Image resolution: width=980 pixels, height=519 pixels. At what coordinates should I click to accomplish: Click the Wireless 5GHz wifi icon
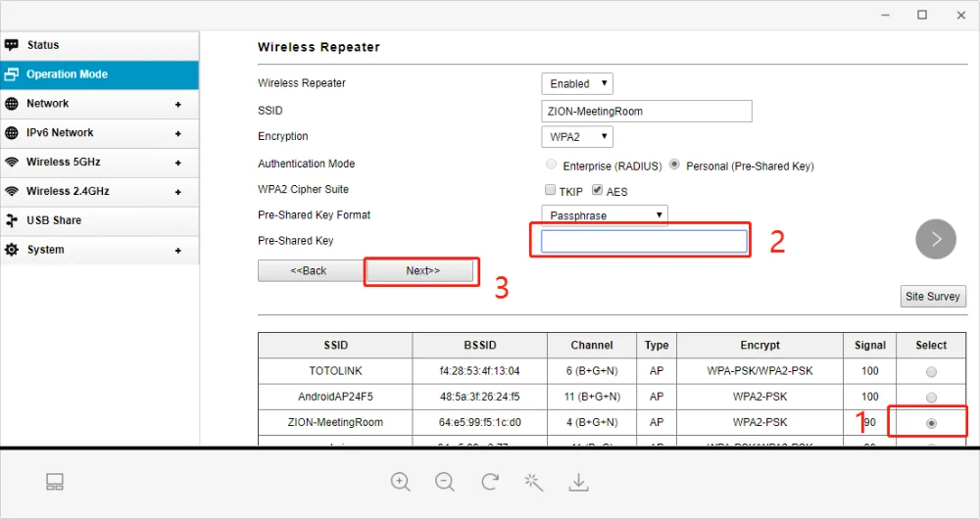pos(11,163)
